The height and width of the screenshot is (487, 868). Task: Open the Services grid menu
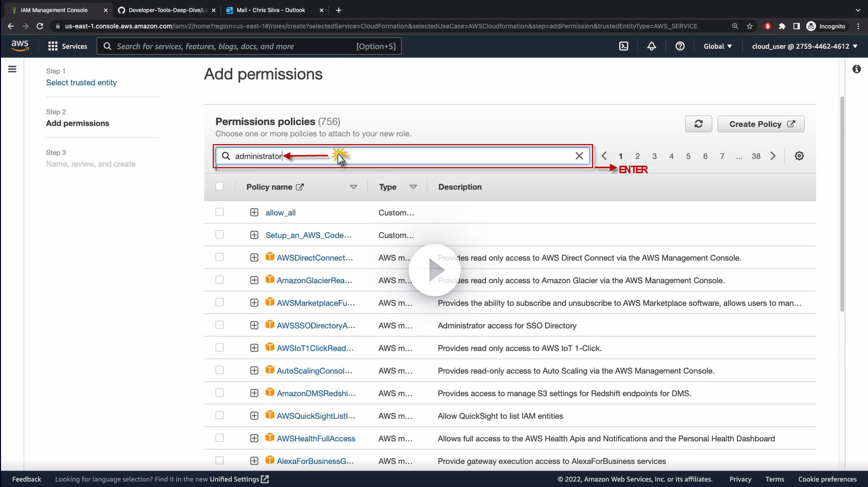click(67, 46)
